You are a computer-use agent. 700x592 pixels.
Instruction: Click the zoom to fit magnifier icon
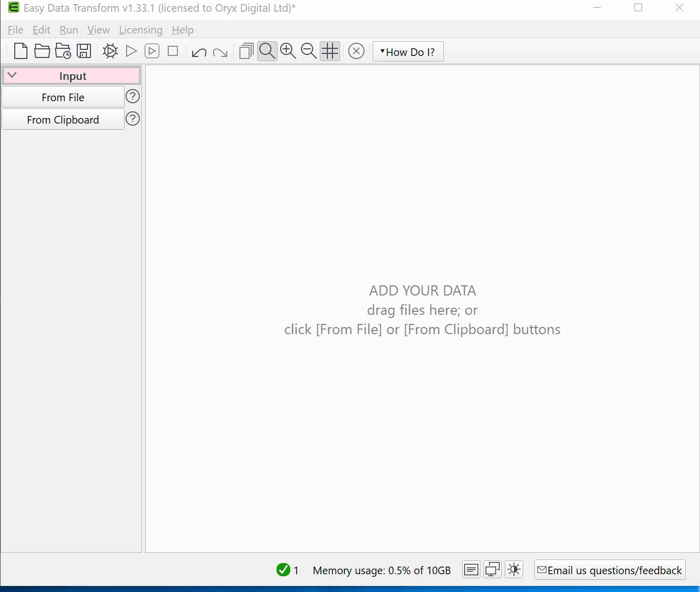point(267,51)
